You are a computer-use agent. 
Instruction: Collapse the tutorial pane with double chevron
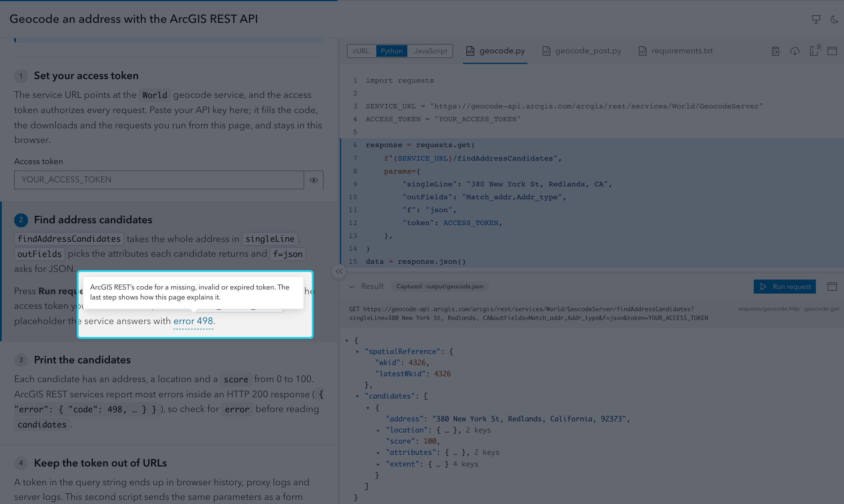pyautogui.click(x=338, y=271)
